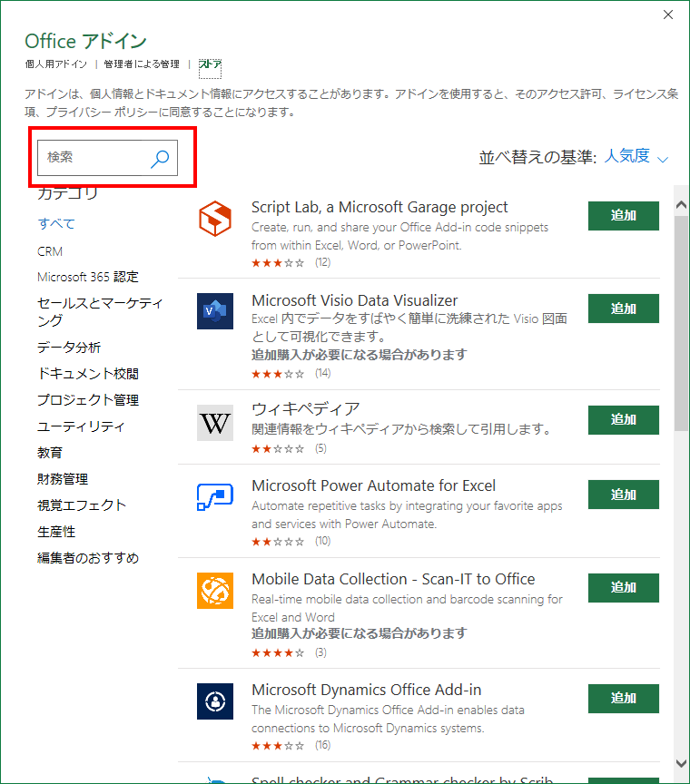Open the 人気度 sort order dropdown
Screen dimensions: 690x784
[636, 156]
